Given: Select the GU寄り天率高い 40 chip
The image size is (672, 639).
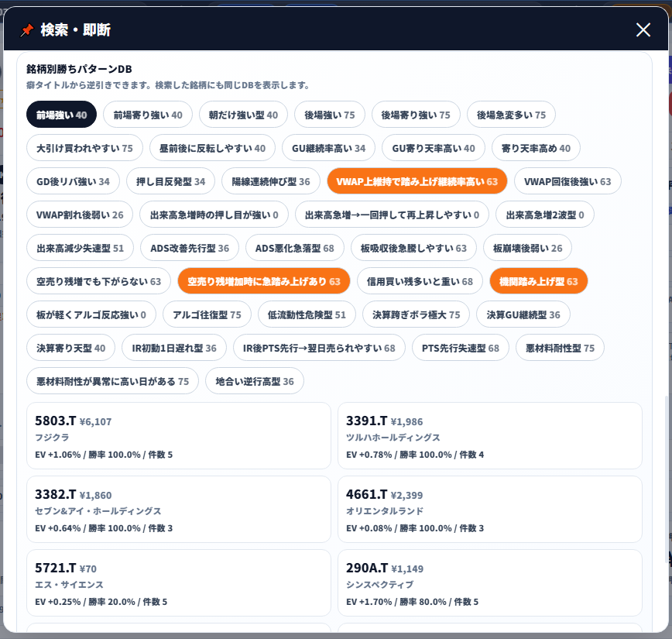Looking at the screenshot, I should pyautogui.click(x=434, y=148).
